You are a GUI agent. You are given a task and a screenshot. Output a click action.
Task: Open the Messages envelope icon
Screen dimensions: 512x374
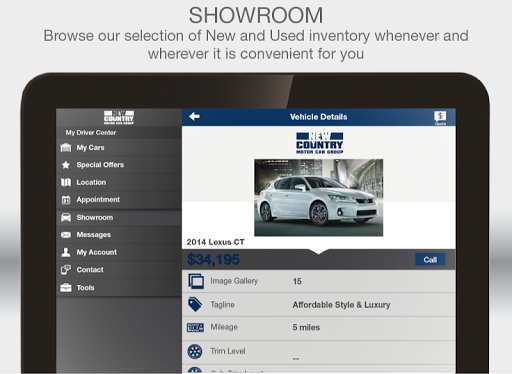pyautogui.click(x=66, y=235)
